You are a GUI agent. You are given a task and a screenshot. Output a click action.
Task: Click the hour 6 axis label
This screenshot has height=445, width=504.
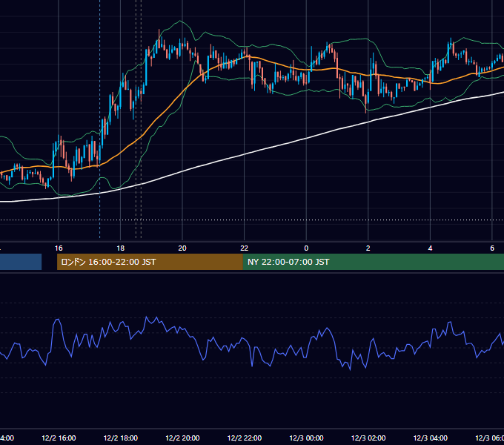tap(492, 248)
